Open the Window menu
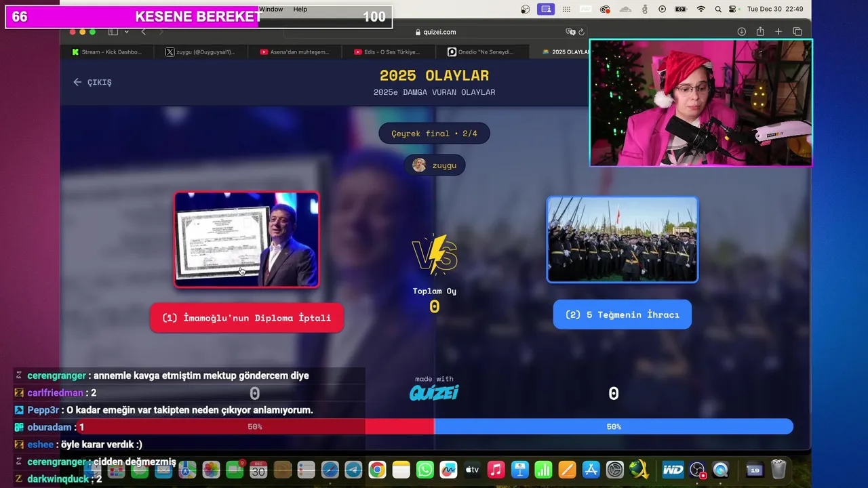 [271, 9]
